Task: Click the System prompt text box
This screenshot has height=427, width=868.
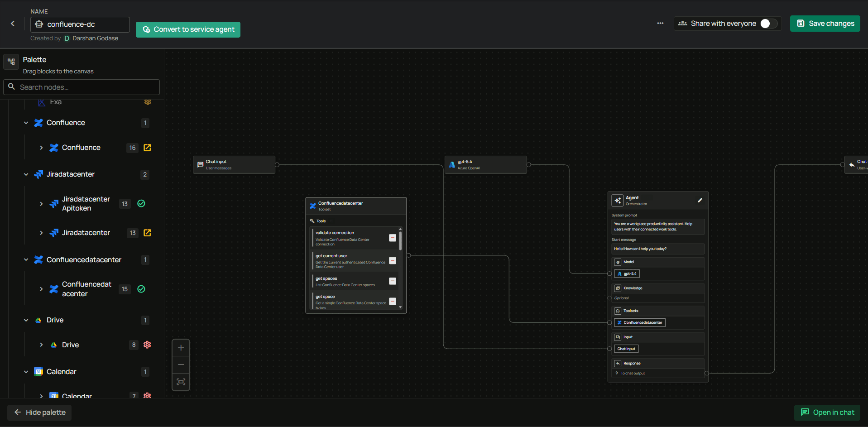Action: (x=658, y=226)
